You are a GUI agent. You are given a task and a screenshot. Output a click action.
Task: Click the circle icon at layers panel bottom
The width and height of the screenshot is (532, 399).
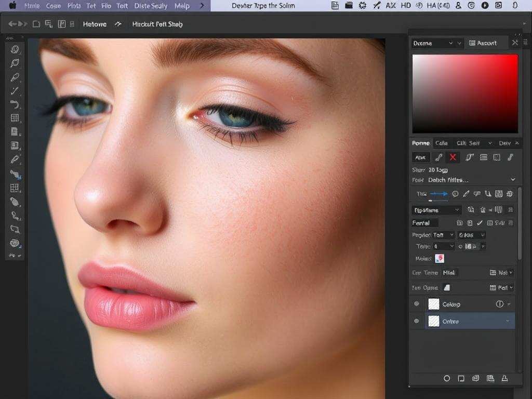[x=447, y=379]
